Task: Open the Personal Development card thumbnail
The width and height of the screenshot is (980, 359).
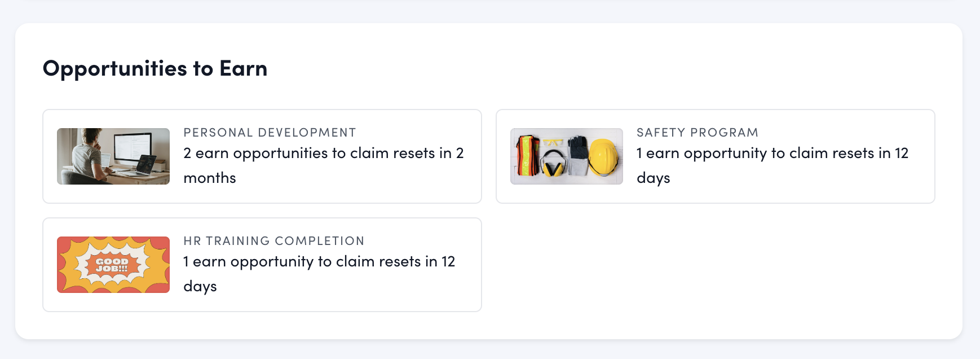Action: 113,156
